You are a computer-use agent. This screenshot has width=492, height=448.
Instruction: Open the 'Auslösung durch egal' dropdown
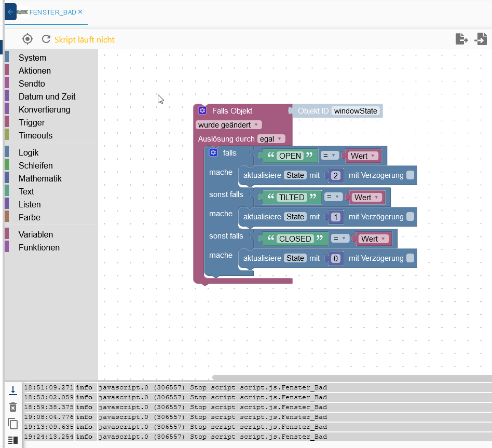[x=271, y=138]
